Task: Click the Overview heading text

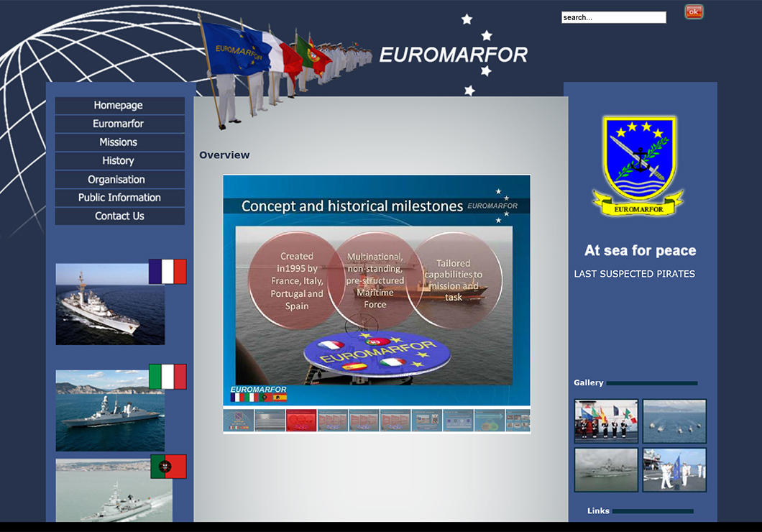Action: (x=224, y=155)
